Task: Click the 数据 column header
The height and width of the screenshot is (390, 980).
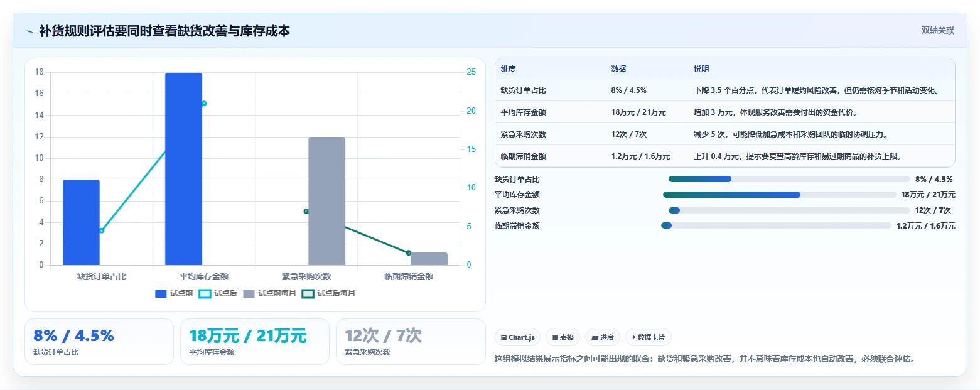Action: click(618, 69)
